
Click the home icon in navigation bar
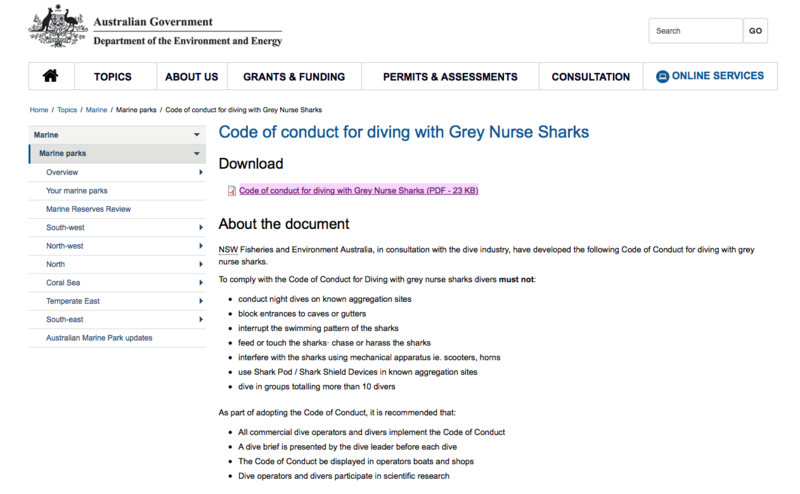50,77
